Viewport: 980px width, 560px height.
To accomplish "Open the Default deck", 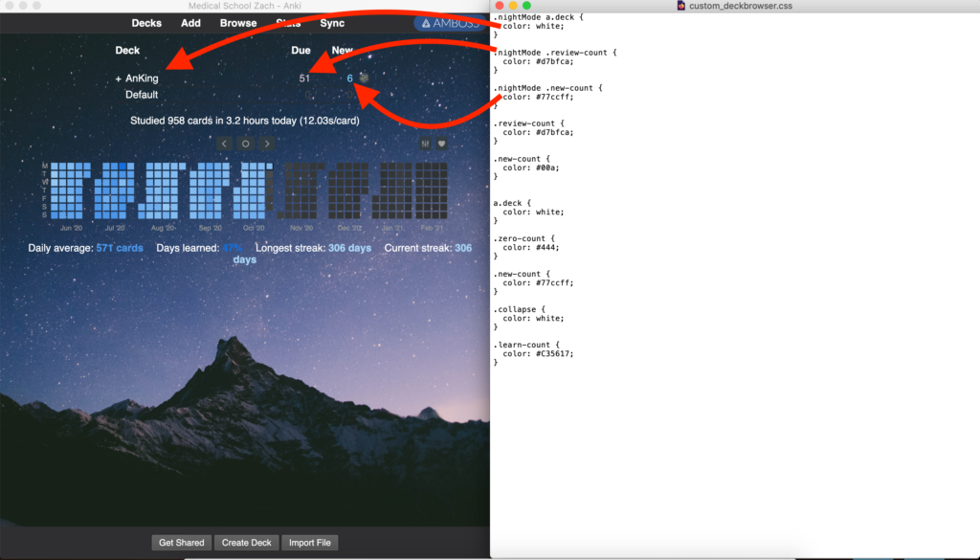I will [142, 95].
